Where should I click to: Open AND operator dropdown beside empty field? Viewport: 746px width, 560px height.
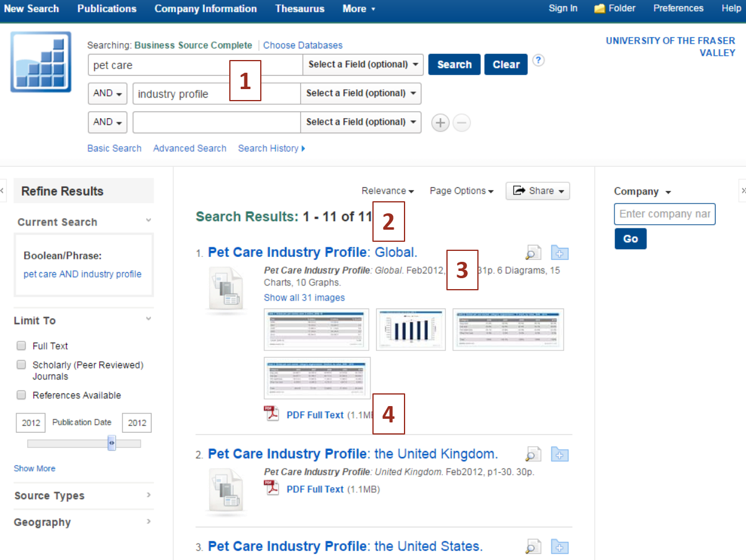click(107, 122)
